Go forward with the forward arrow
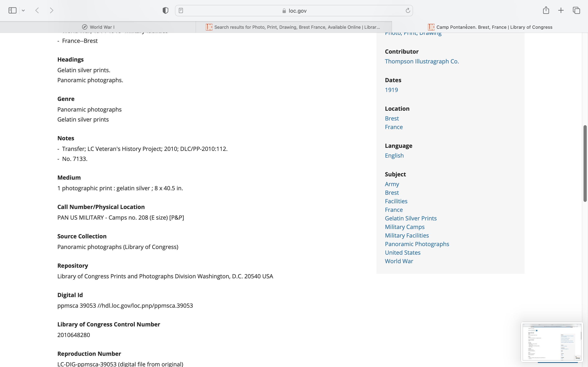588x367 pixels. point(51,10)
